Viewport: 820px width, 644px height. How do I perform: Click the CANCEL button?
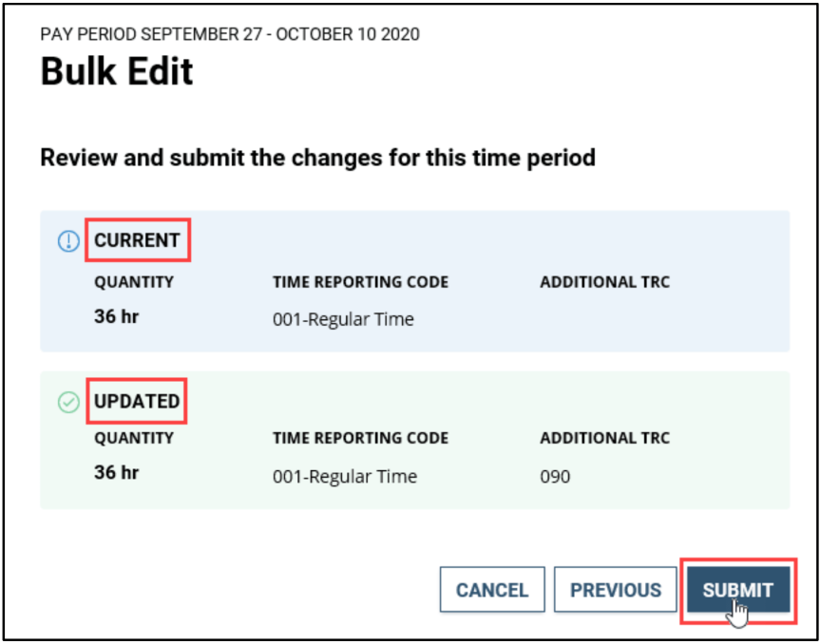click(x=492, y=589)
